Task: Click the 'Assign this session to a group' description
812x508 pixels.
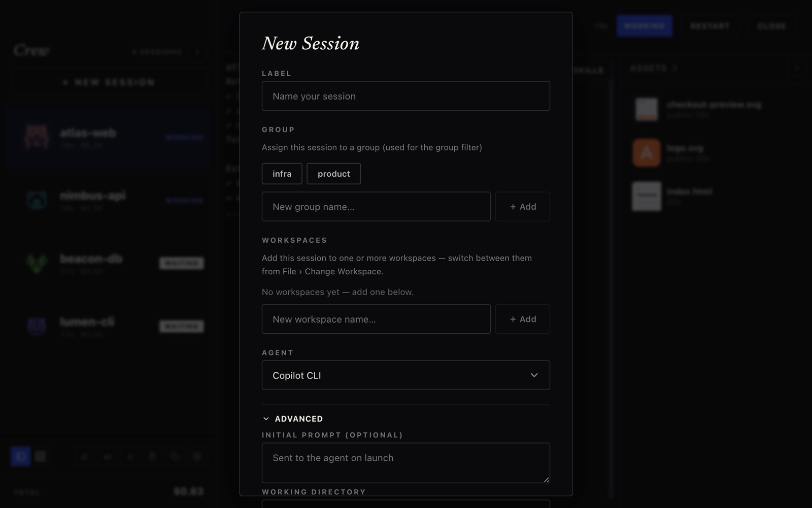Action: (372, 147)
